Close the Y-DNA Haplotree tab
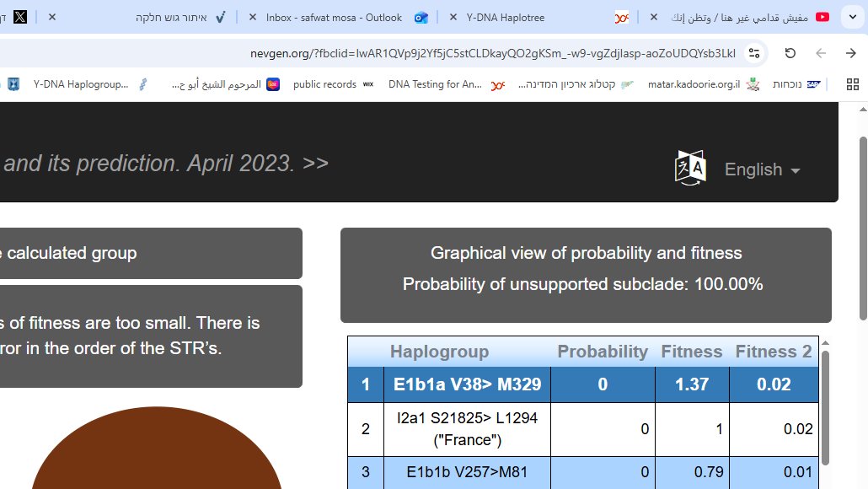 (x=453, y=17)
